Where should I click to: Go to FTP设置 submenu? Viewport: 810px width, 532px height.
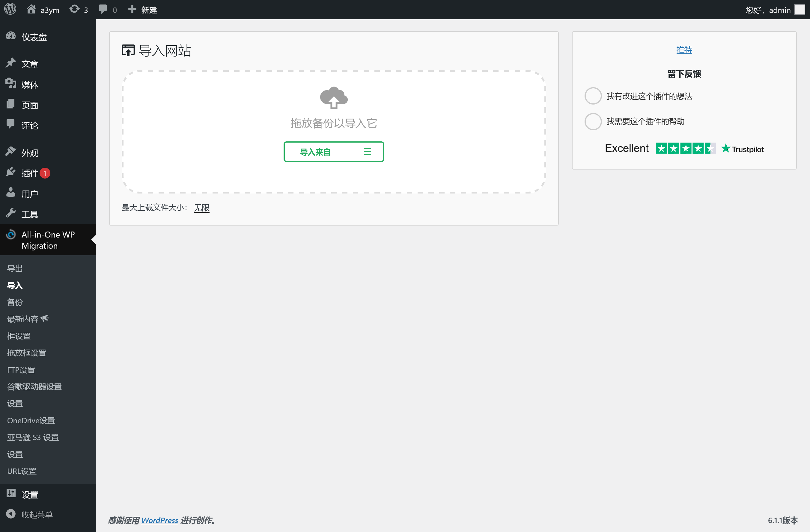tap(21, 370)
